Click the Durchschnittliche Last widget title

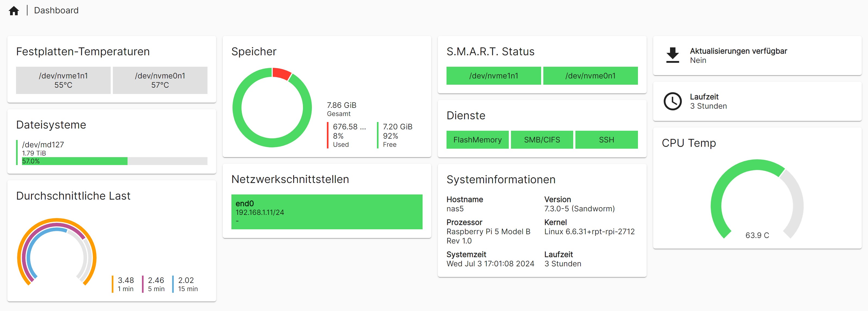pos(73,196)
